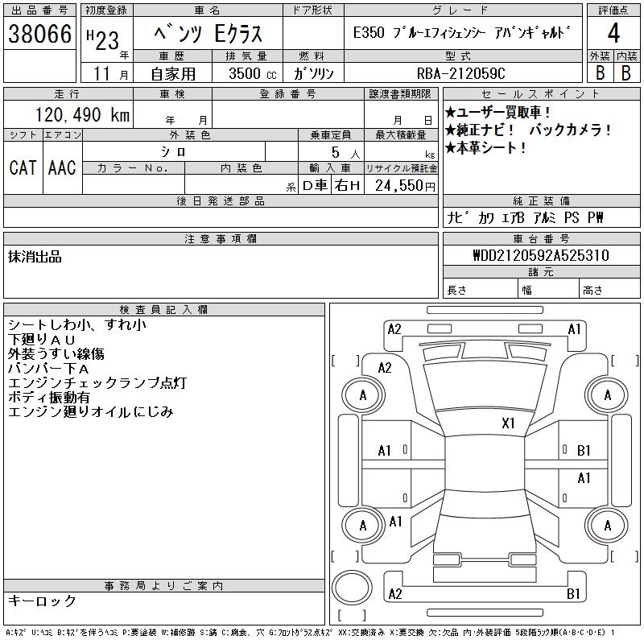Click the 純正装備 header
The height and width of the screenshot is (644, 644).
(x=541, y=201)
